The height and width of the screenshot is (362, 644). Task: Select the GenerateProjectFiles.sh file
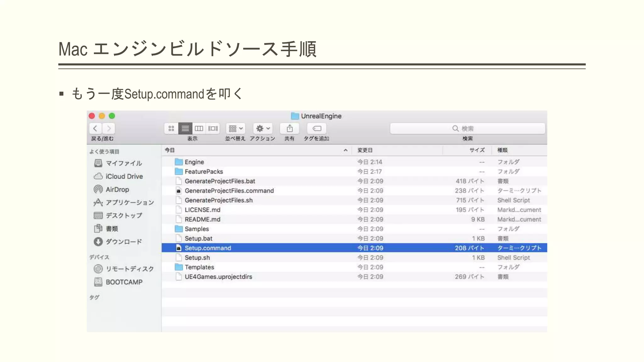354,200
